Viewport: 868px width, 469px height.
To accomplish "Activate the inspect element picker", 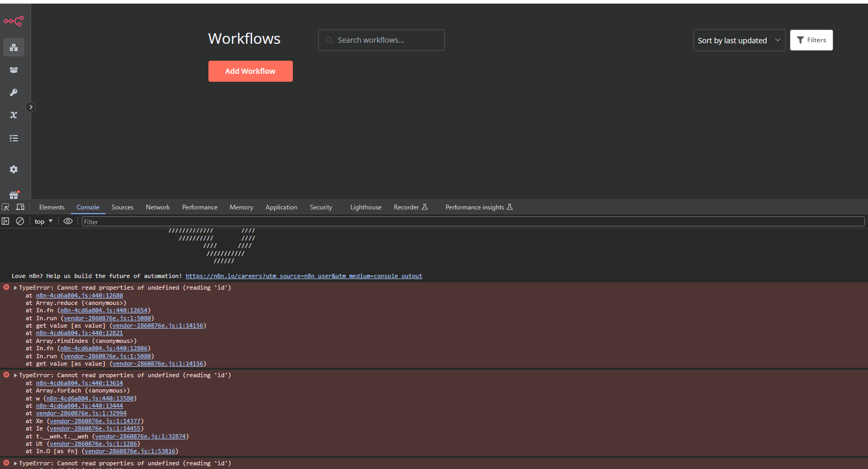I will tap(6, 207).
